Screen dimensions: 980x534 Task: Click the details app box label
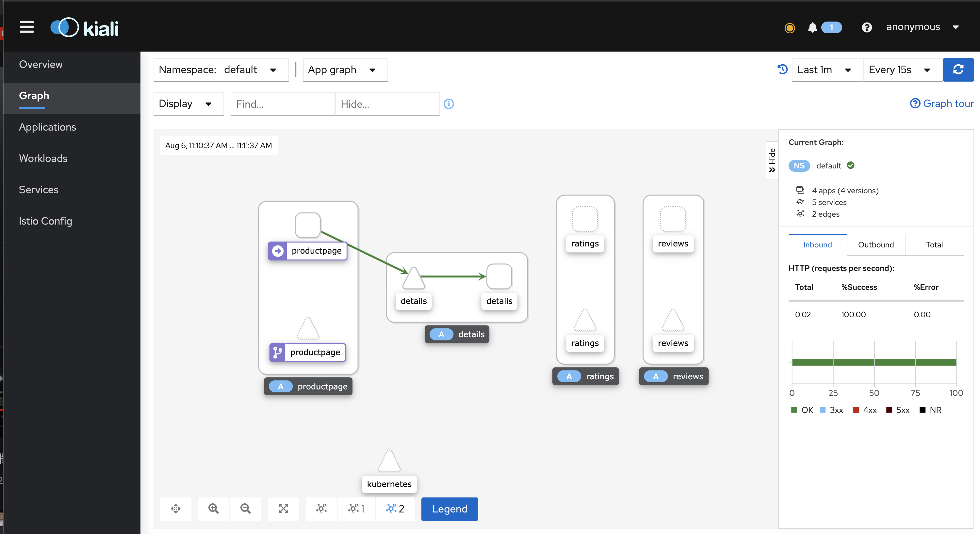[457, 334]
